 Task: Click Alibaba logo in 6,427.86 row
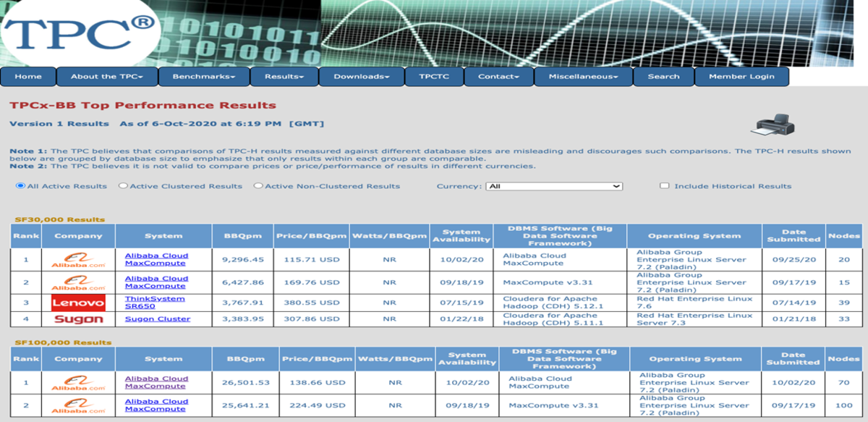78,282
